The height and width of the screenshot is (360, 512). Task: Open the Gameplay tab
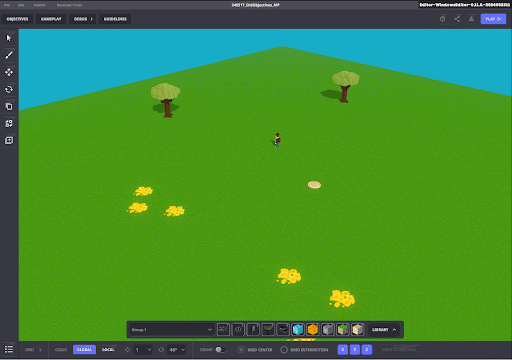(x=51, y=19)
